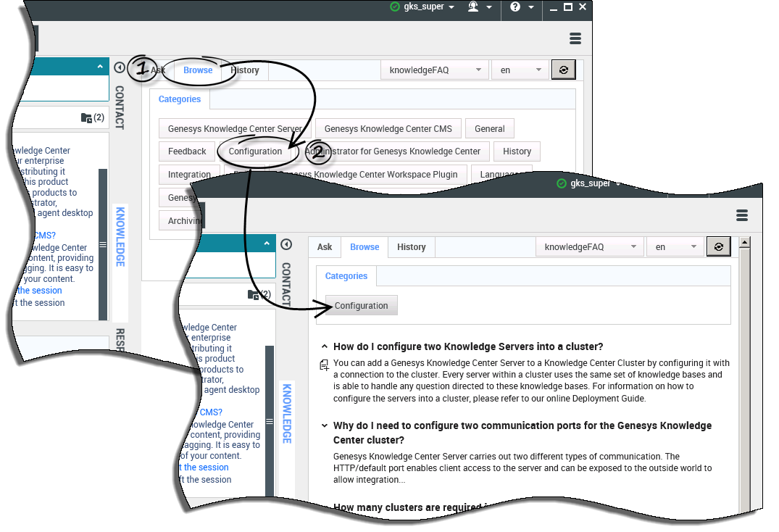This screenshot has height=532, width=779.
Task: Click the left panel scrollbar in back window
Action: click(103, 244)
